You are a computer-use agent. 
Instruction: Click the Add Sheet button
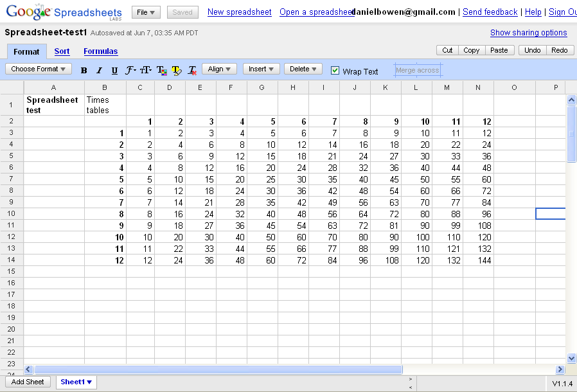[28, 382]
